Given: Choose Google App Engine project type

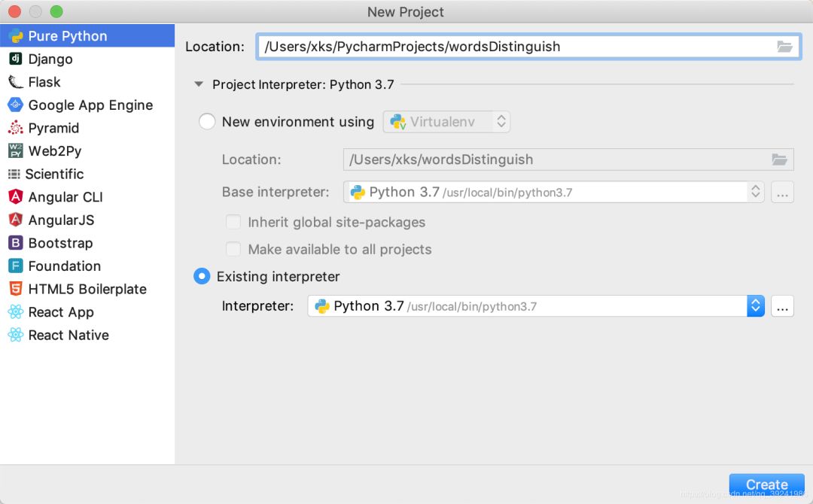Looking at the screenshot, I should 87,105.
